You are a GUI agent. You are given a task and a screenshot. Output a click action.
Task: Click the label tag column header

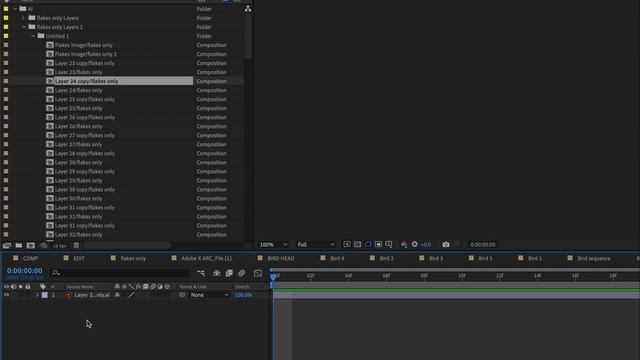pyautogui.click(x=43, y=287)
